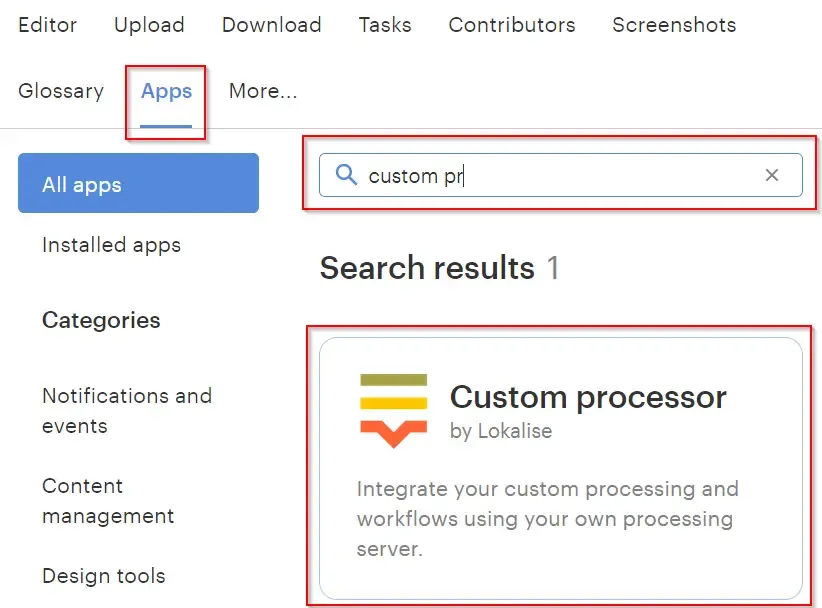Select the Apps tab
Screen dimensions: 822x608
point(166,91)
